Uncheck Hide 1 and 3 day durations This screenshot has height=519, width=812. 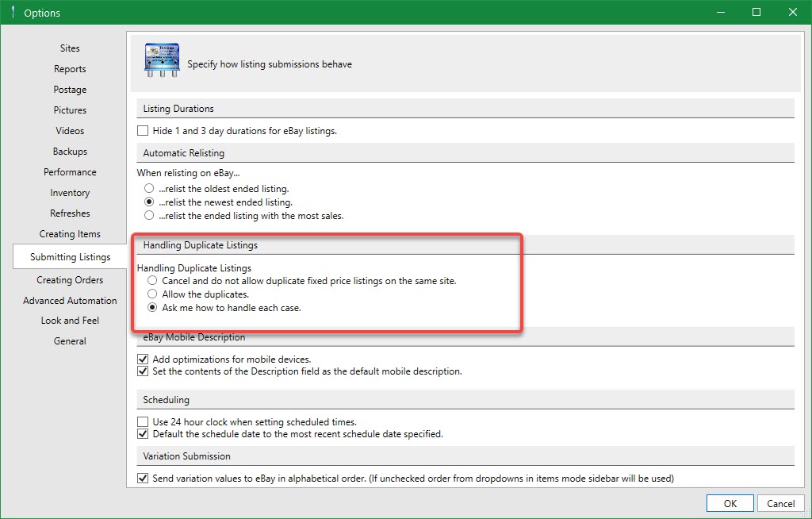click(143, 129)
